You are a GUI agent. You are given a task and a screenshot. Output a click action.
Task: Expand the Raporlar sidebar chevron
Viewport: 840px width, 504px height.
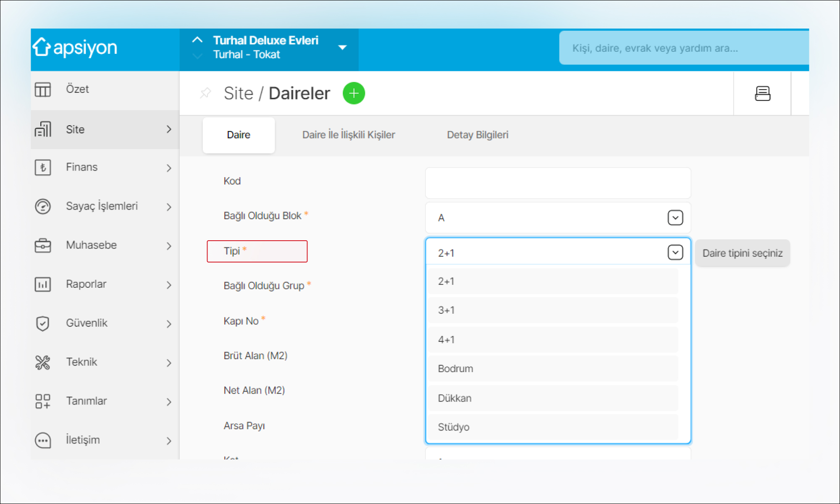[169, 285]
